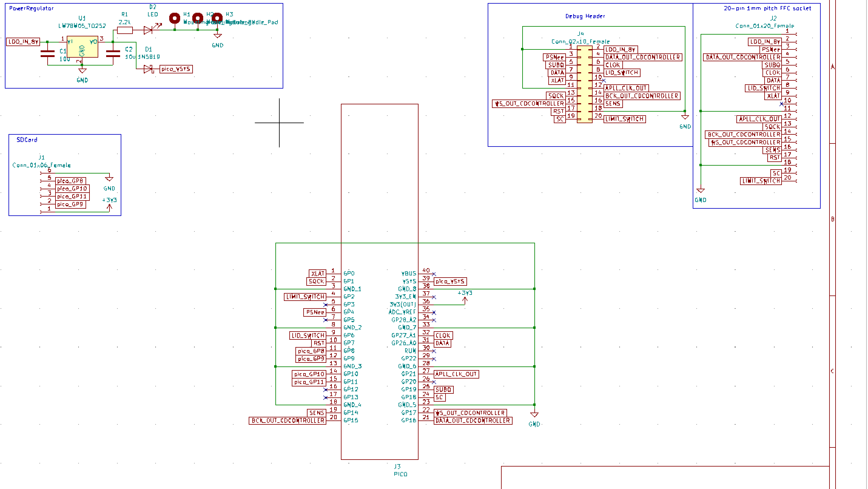
Task: Click the D2 LED diode symbol
Action: tap(148, 30)
